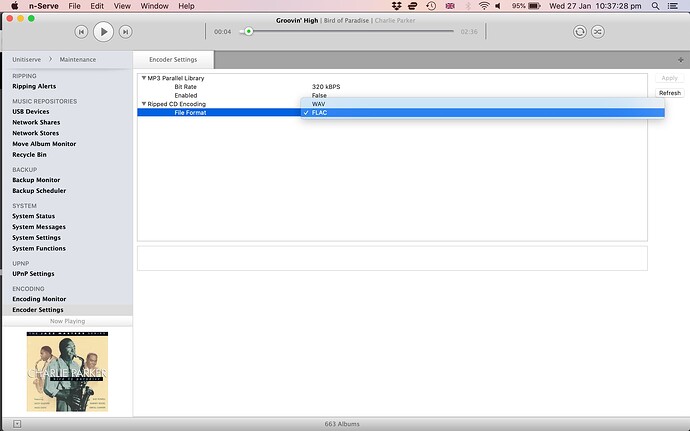Open the File menu

tap(74, 6)
